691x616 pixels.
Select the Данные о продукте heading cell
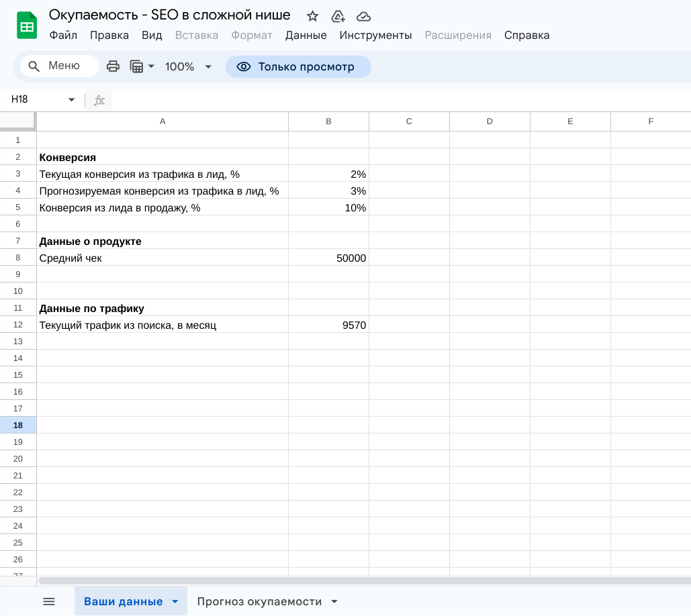(163, 241)
